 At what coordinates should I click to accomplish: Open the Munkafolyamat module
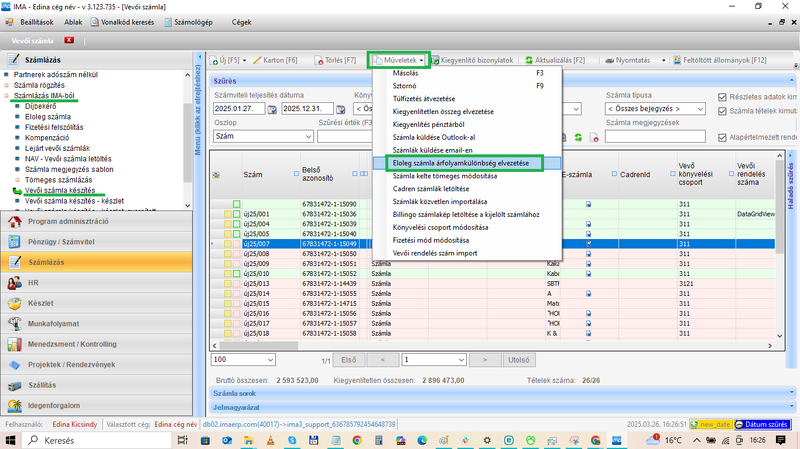tap(97, 323)
